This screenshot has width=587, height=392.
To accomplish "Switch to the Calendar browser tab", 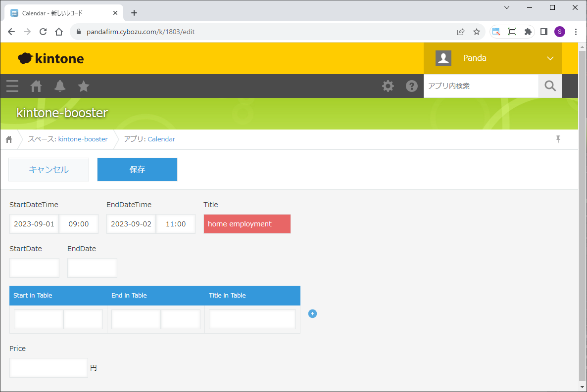I will [x=59, y=13].
